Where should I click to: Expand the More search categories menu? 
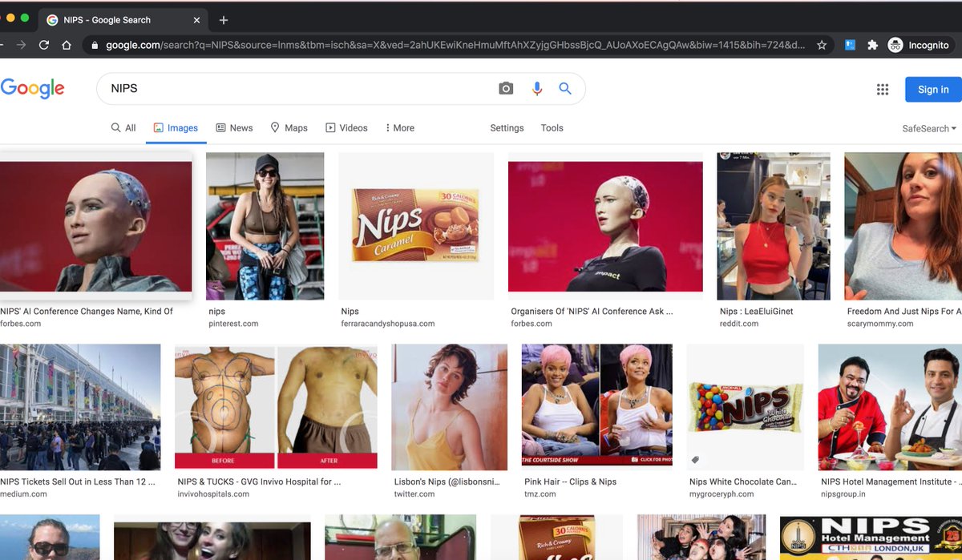tap(399, 128)
